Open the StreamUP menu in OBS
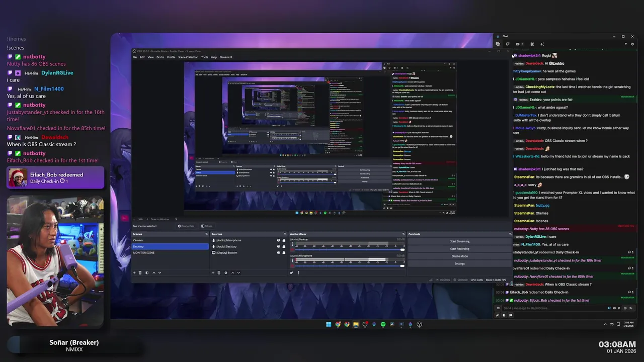 226,57
